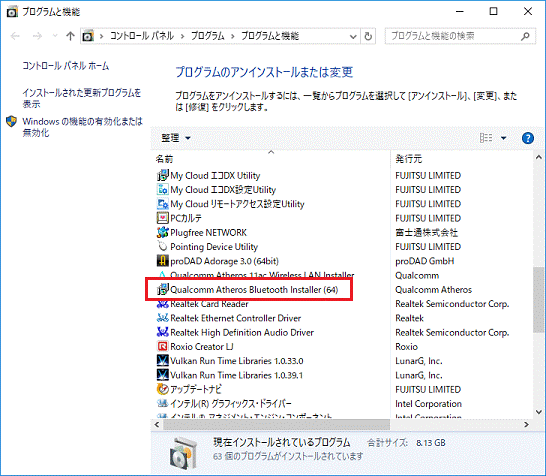This screenshot has width=546, height=476.
Task: Expand the chevron after プログラム breadcrumb
Action: tap(232, 36)
